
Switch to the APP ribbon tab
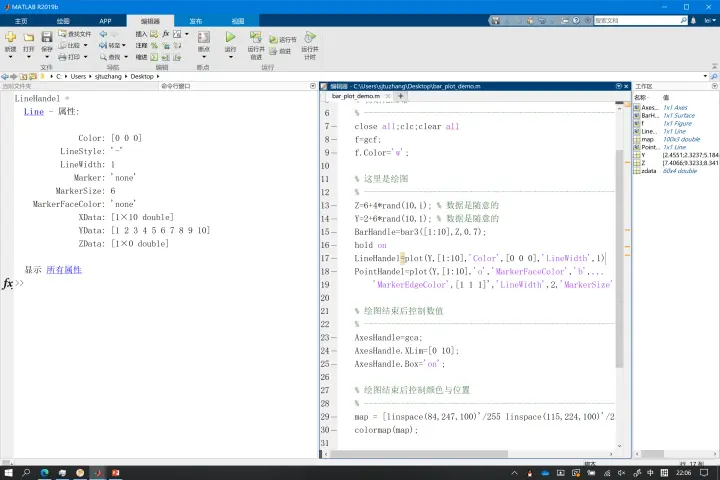105,21
